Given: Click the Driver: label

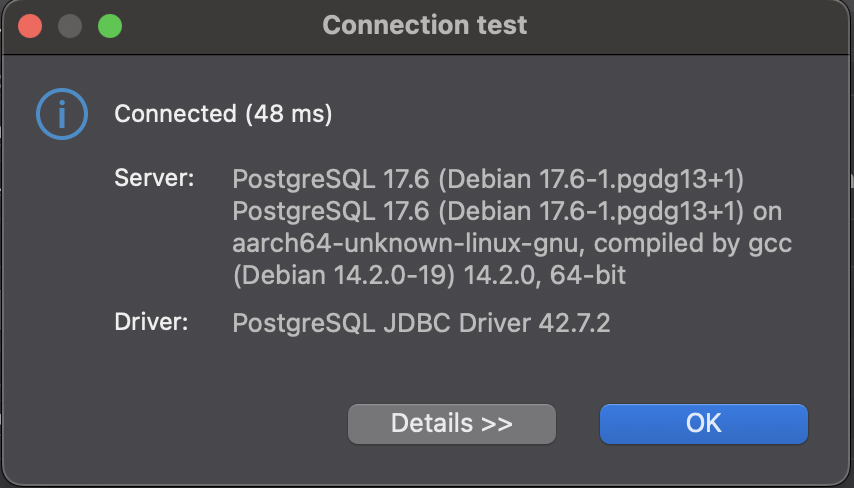Looking at the screenshot, I should pos(151,322).
